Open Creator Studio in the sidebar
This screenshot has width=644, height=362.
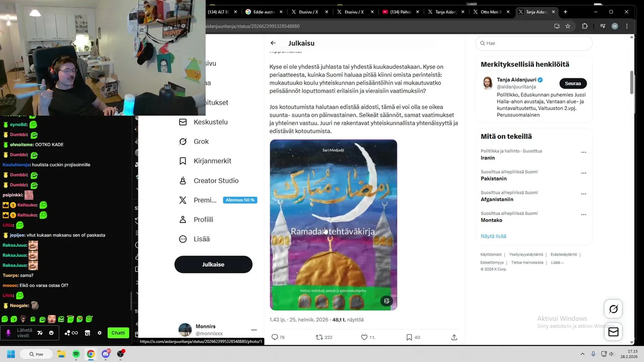[209, 180]
